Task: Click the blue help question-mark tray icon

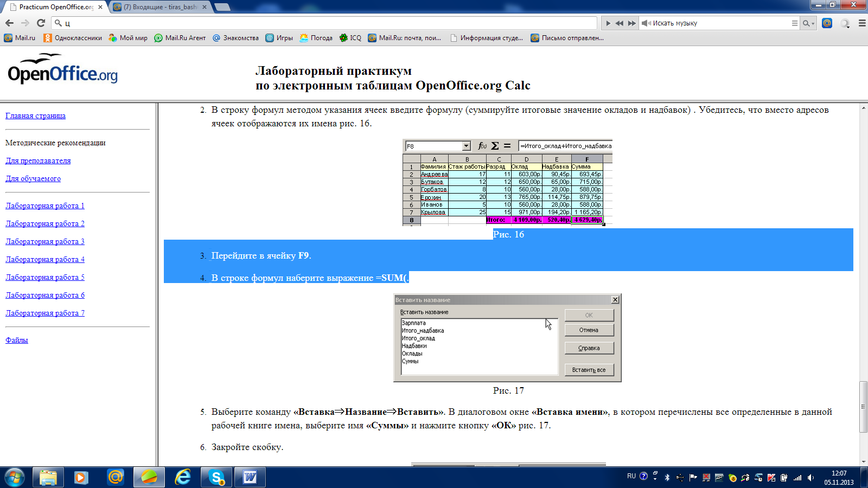Action: pyautogui.click(x=643, y=476)
